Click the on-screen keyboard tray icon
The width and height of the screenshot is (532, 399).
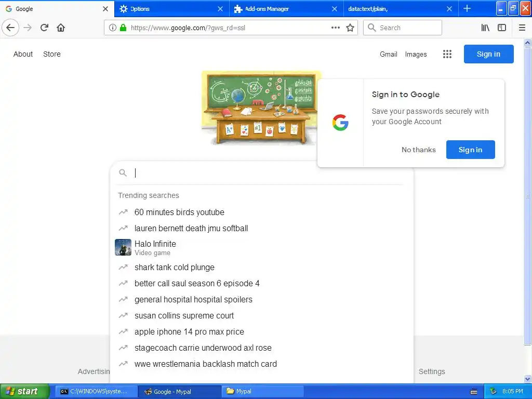(x=474, y=392)
